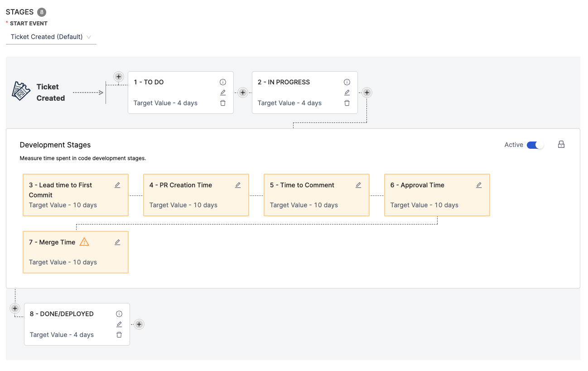Delete the DONE/DEPLOYED stage
588x371 pixels.
point(119,335)
